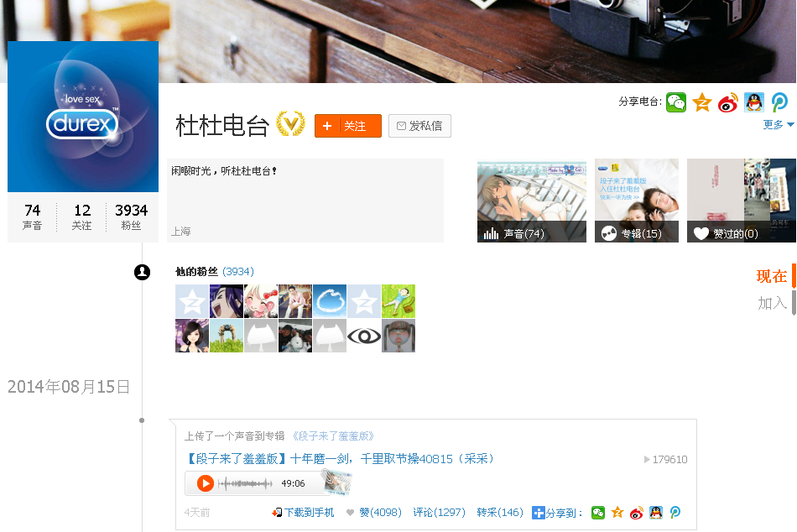Seek within the audio waveform progress
The width and height of the screenshot is (797, 532).
(x=245, y=483)
